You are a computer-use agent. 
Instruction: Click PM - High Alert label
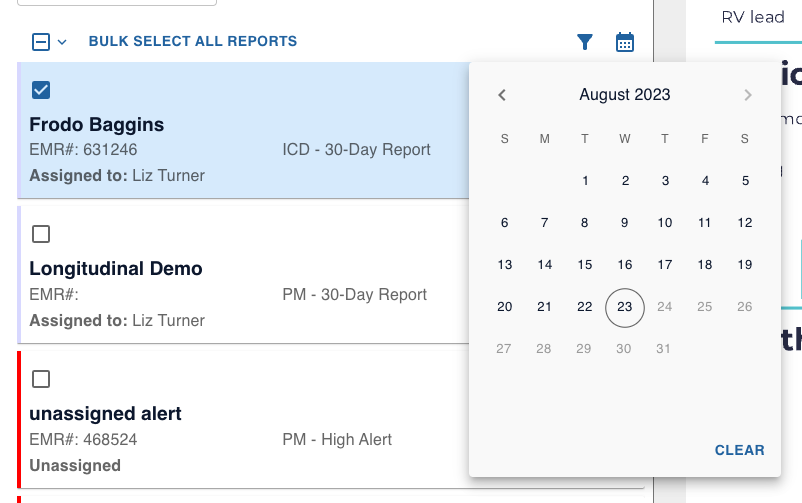click(337, 440)
